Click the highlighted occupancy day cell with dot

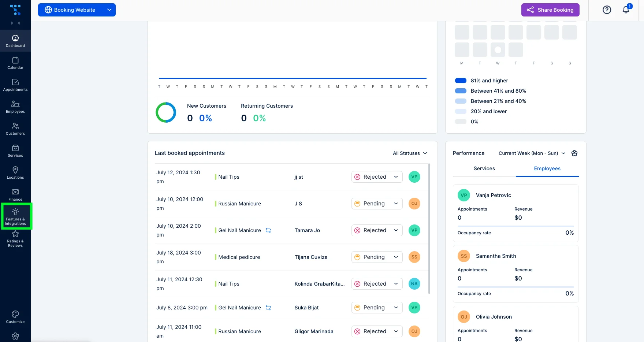[x=498, y=50]
